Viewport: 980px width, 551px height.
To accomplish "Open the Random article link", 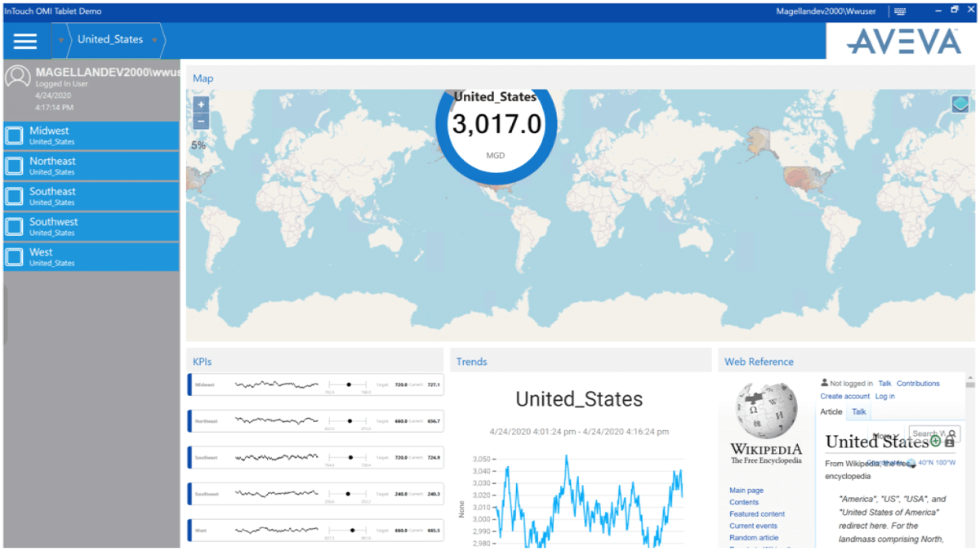I will [753, 538].
